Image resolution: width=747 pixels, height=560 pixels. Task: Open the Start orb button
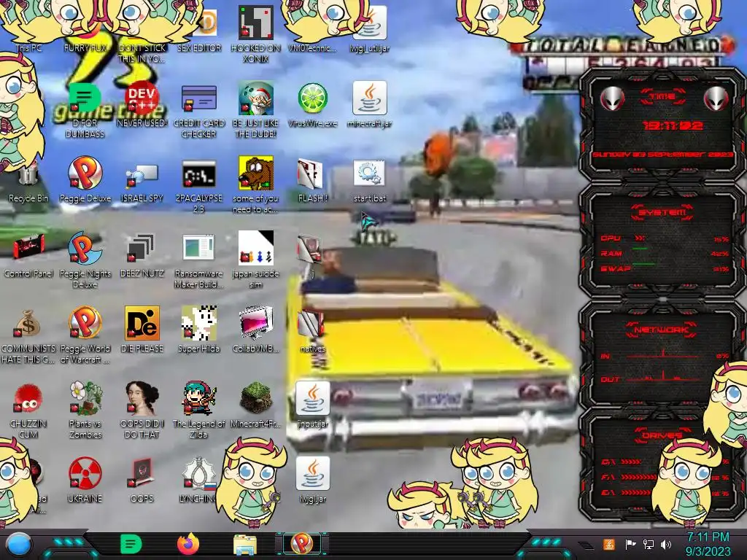[x=19, y=545]
